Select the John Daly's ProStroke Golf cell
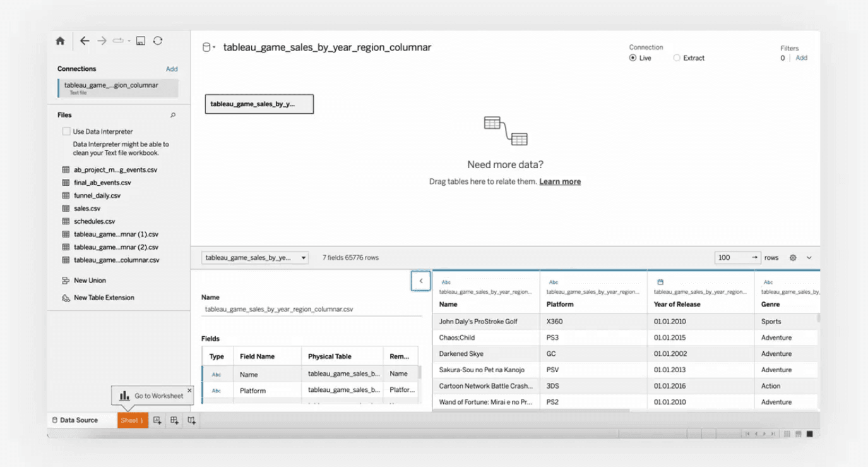868x467 pixels. point(486,322)
